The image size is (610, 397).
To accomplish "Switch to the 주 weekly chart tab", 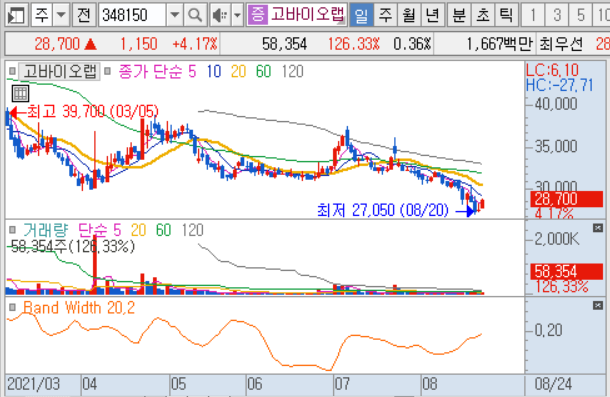I will (x=385, y=15).
